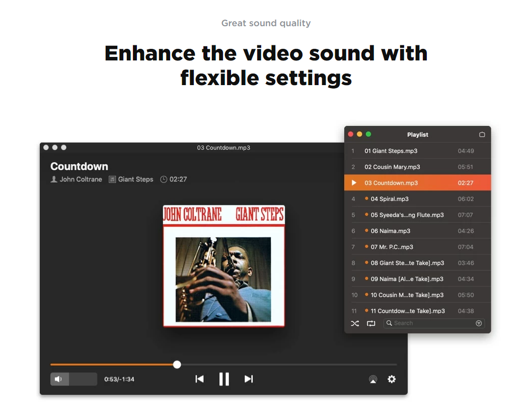The height and width of the screenshot is (414, 532).
Task: Click the Giant Steps album cover
Action: pos(223,266)
